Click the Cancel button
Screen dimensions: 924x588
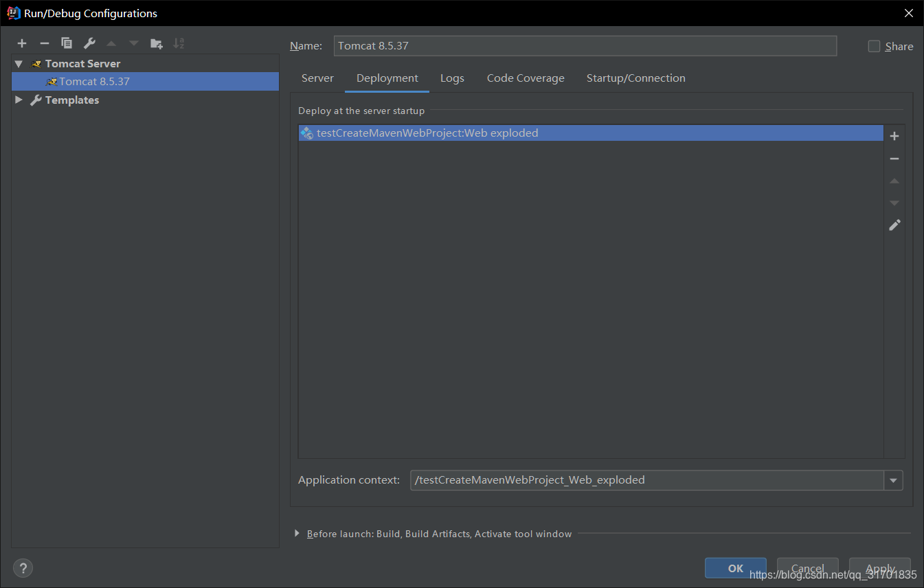[x=808, y=568]
